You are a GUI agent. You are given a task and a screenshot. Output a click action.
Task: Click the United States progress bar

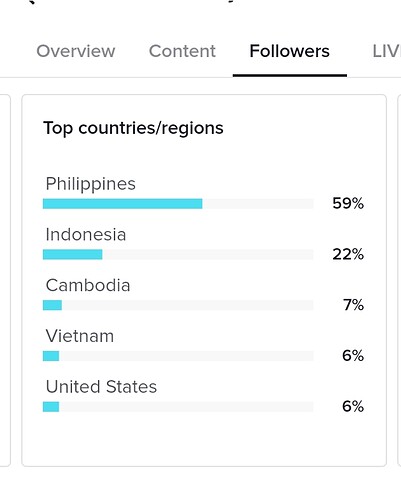(178, 407)
